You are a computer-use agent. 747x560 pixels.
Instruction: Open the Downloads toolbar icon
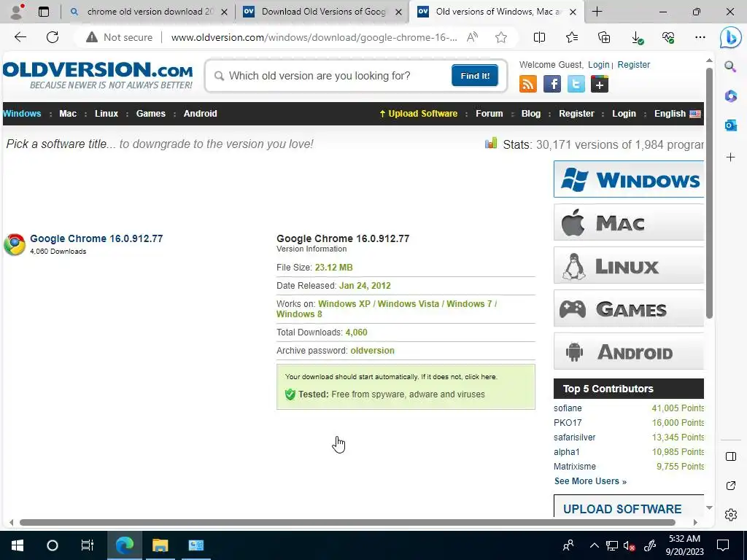(636, 37)
